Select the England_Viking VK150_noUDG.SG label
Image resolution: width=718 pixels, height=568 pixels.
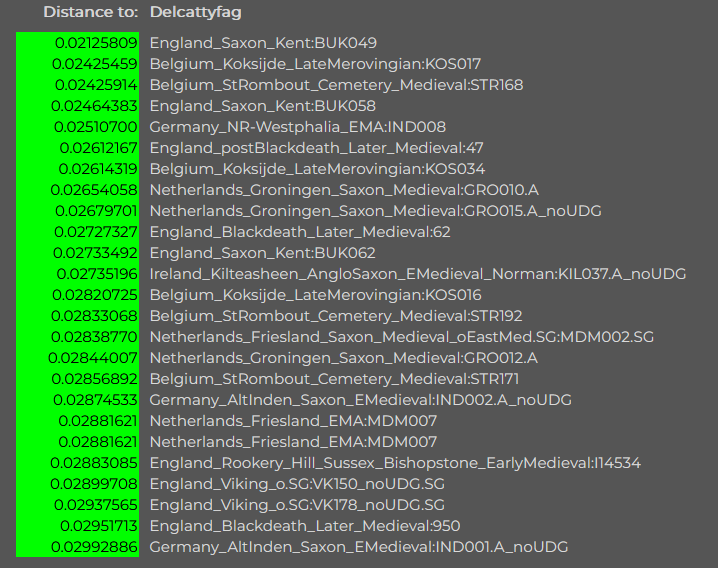(x=297, y=484)
